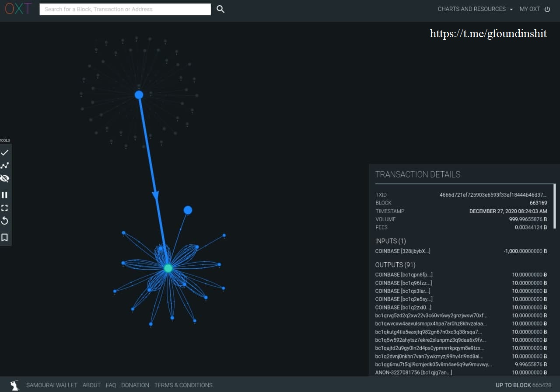Image resolution: width=560 pixels, height=392 pixels.
Task: Select the green highlighted transaction node
Action: [x=168, y=268]
